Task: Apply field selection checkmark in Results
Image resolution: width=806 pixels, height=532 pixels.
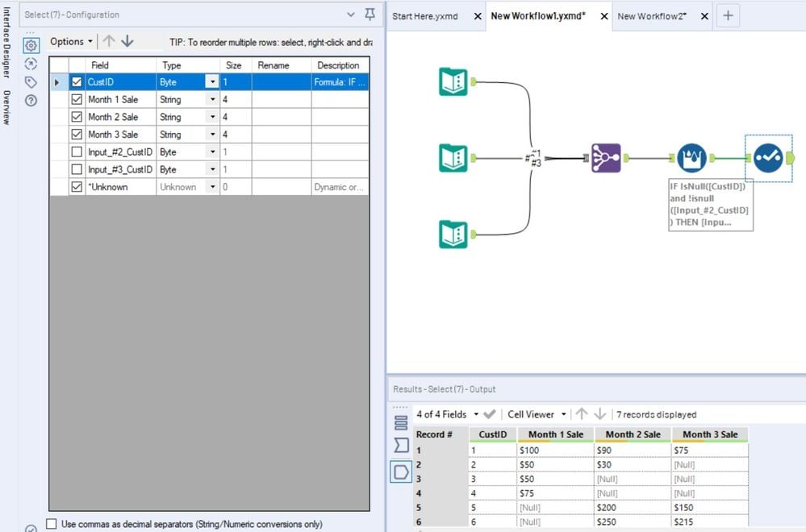Action: point(490,414)
